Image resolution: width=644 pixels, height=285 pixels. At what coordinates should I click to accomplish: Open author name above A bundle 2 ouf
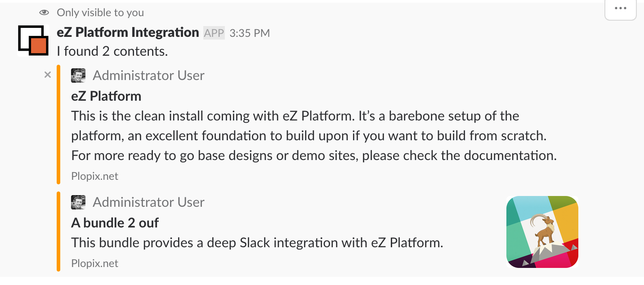click(148, 202)
